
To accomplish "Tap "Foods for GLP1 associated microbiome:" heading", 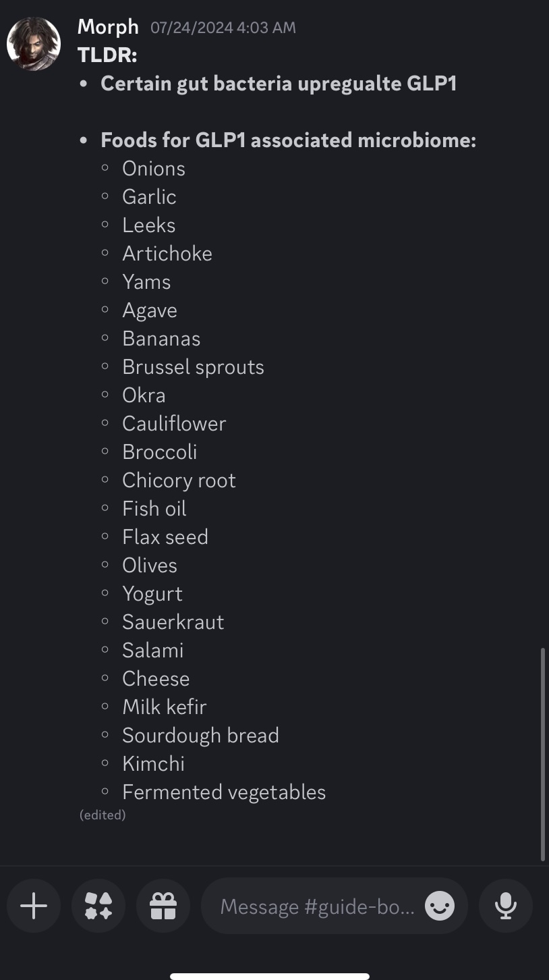I will click(x=289, y=140).
